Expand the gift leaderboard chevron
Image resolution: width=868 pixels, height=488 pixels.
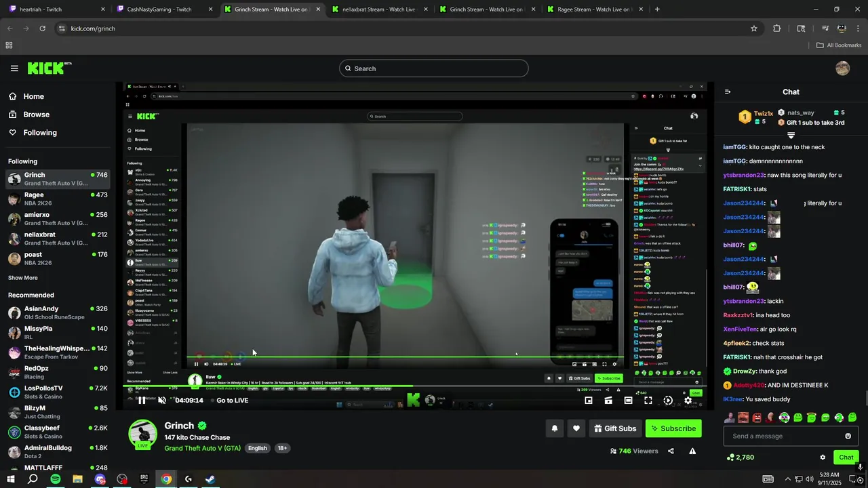tap(791, 136)
